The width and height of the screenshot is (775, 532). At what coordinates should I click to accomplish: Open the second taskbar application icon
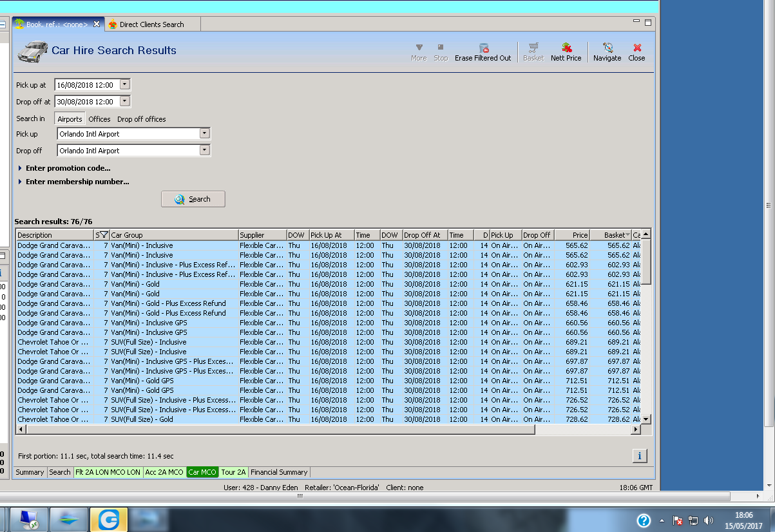[68, 519]
